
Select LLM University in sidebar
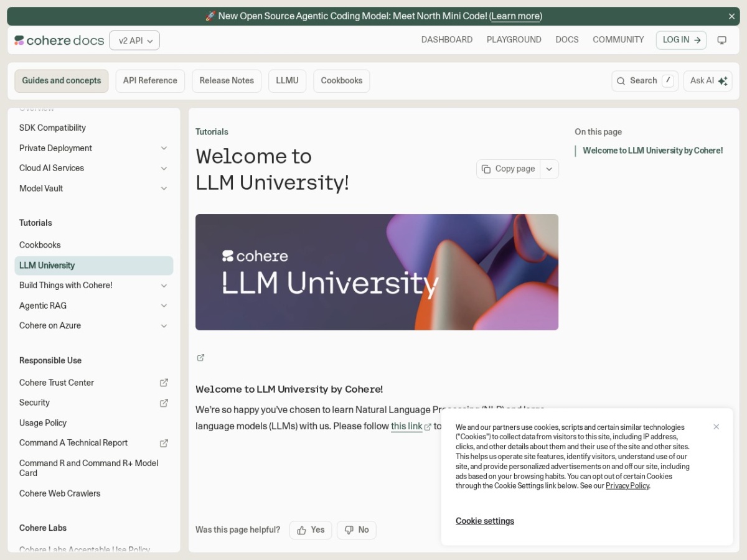(x=94, y=266)
